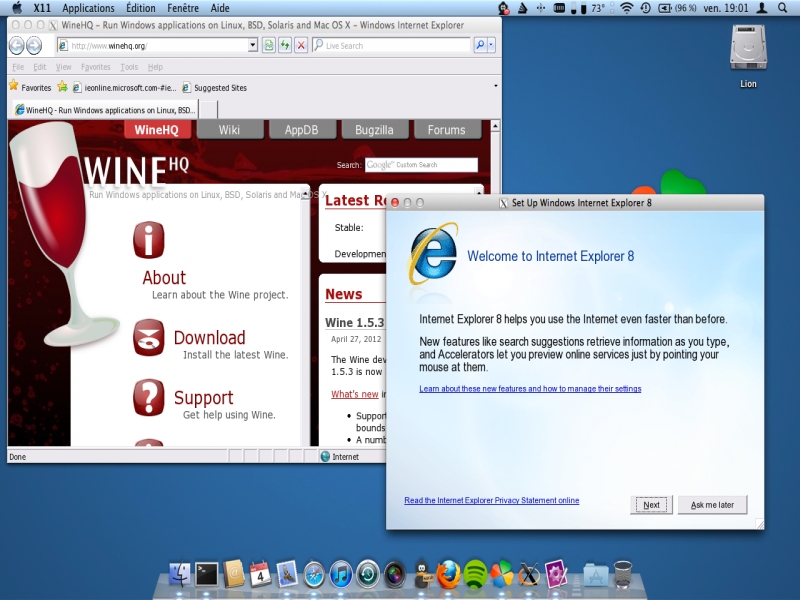This screenshot has width=800, height=600.
Task: Click Next in the Internet Explorer 8 setup
Action: [651, 505]
